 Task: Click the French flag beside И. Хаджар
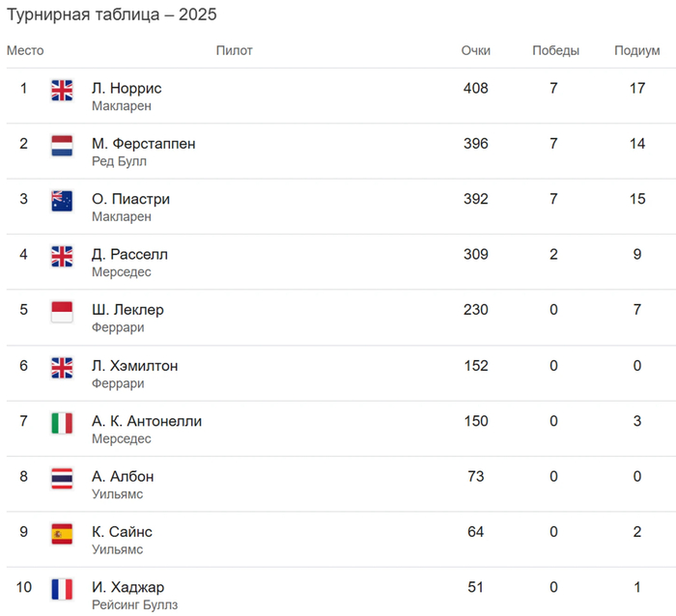point(62,588)
